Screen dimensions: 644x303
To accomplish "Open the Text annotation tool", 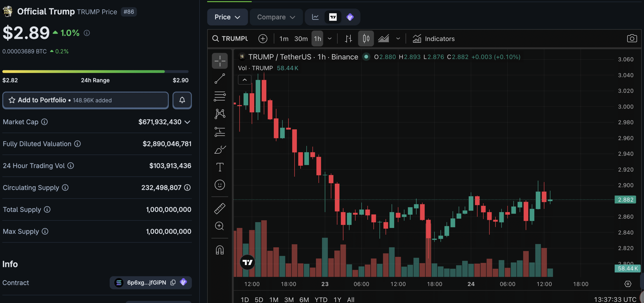I will point(220,167).
